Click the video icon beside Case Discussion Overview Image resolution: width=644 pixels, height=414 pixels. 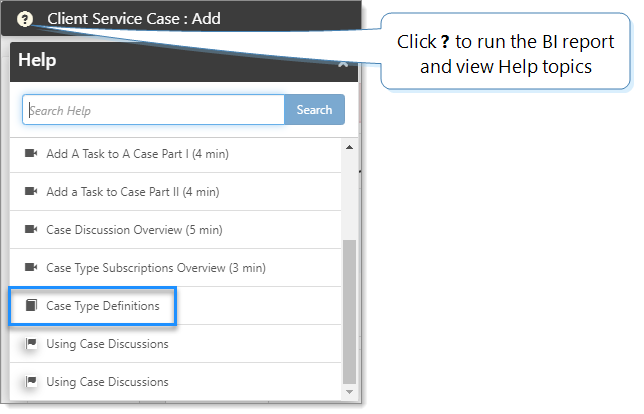[30, 230]
